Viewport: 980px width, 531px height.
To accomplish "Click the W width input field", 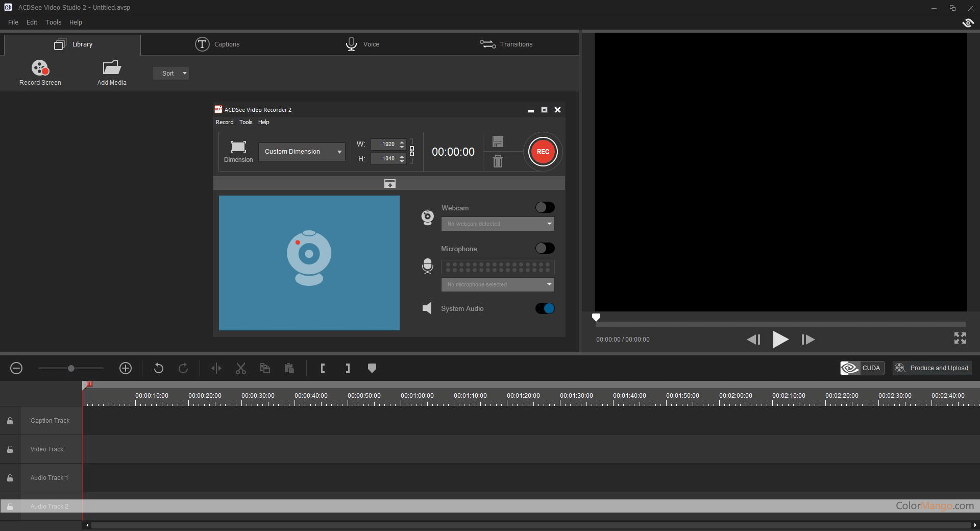I will pyautogui.click(x=385, y=144).
